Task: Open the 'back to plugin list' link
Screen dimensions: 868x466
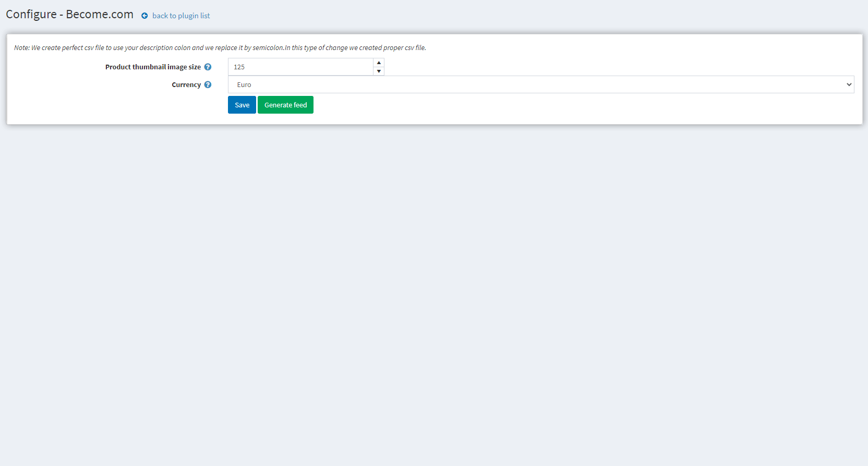Action: [x=181, y=16]
